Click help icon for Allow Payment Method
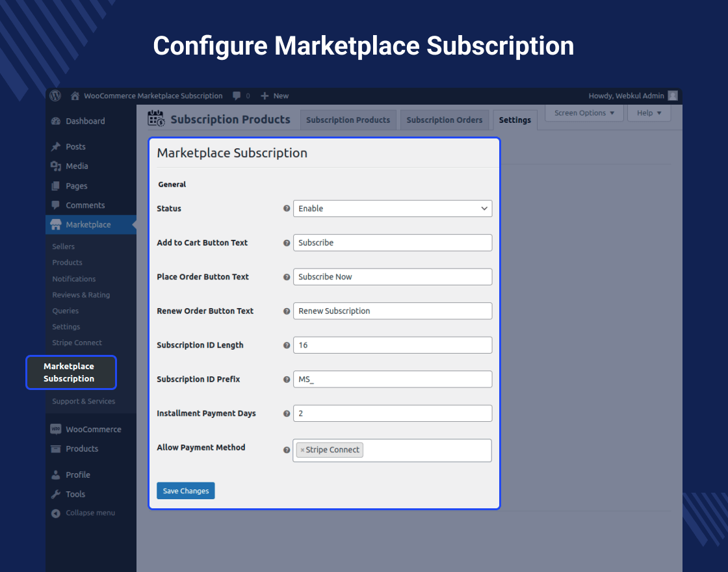The width and height of the screenshot is (728, 572). pyautogui.click(x=287, y=450)
